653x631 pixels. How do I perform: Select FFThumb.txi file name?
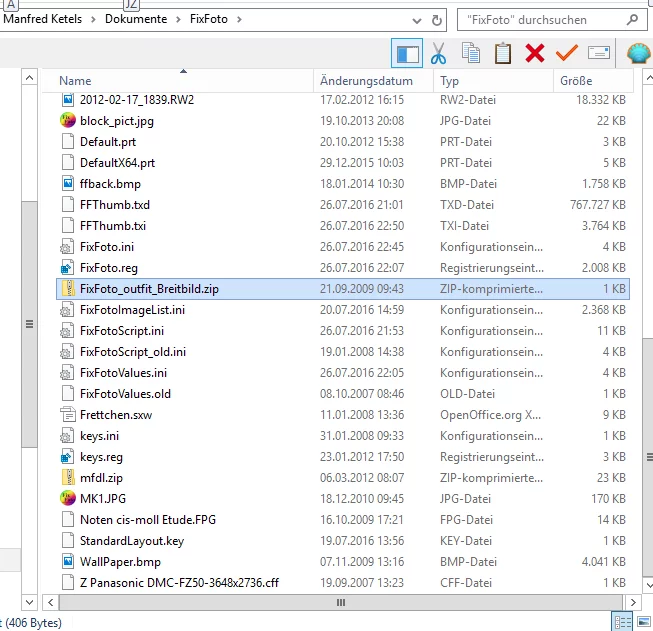pos(113,225)
